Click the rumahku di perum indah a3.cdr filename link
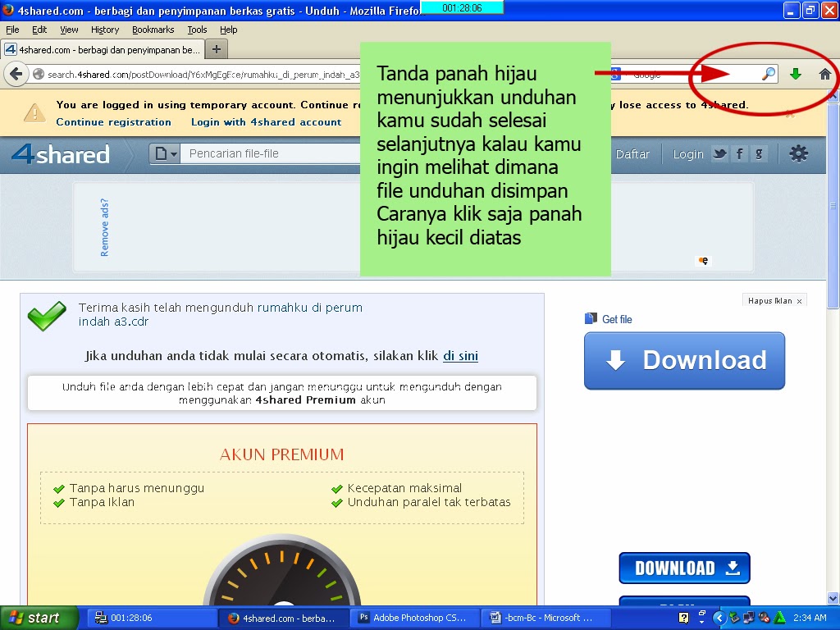 (220, 314)
